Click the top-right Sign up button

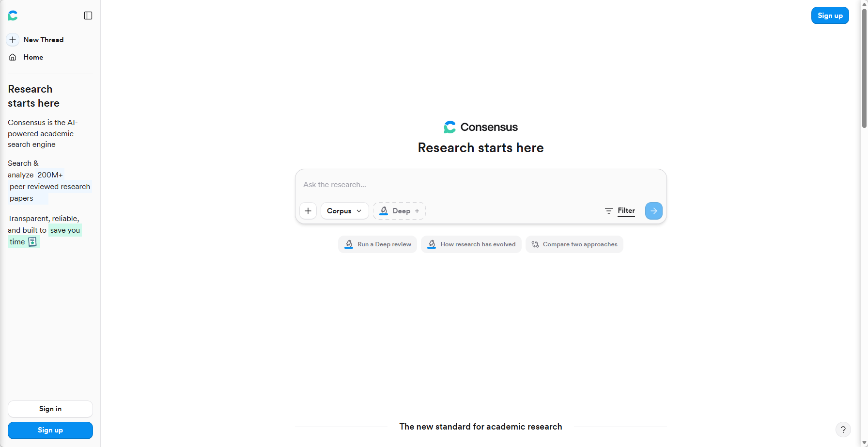click(x=830, y=16)
